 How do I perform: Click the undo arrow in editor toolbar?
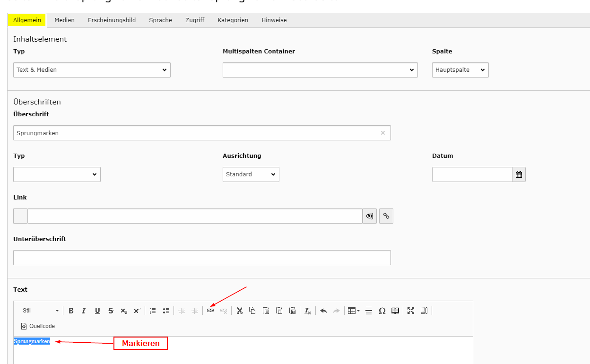click(x=323, y=311)
